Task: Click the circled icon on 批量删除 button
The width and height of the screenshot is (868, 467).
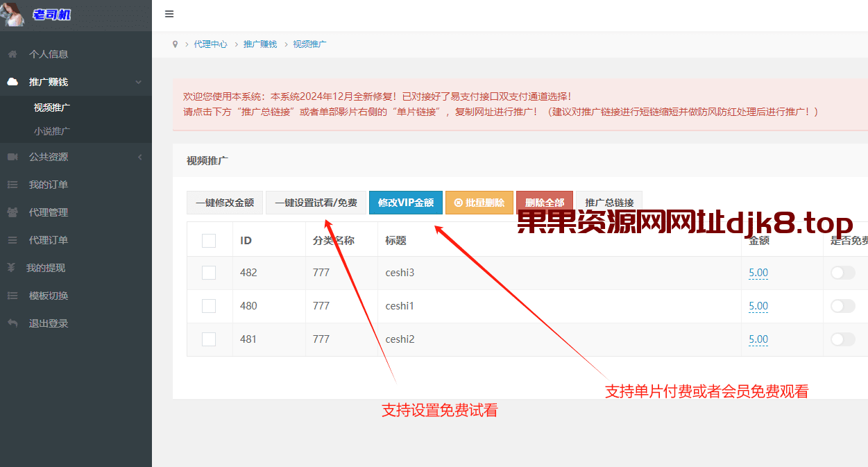Action: [x=459, y=202]
